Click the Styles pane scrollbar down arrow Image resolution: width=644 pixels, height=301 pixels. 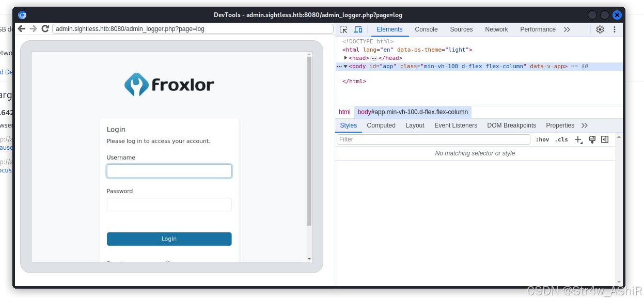tap(618, 282)
